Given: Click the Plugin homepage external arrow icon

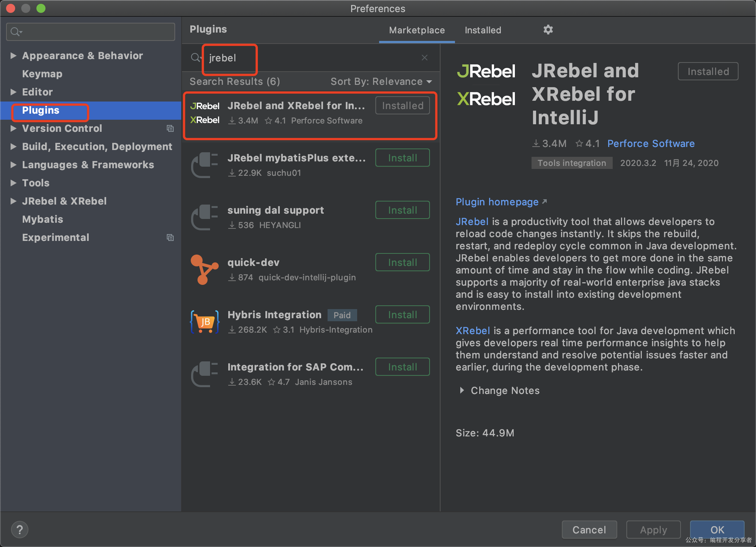Looking at the screenshot, I should click(x=544, y=202).
